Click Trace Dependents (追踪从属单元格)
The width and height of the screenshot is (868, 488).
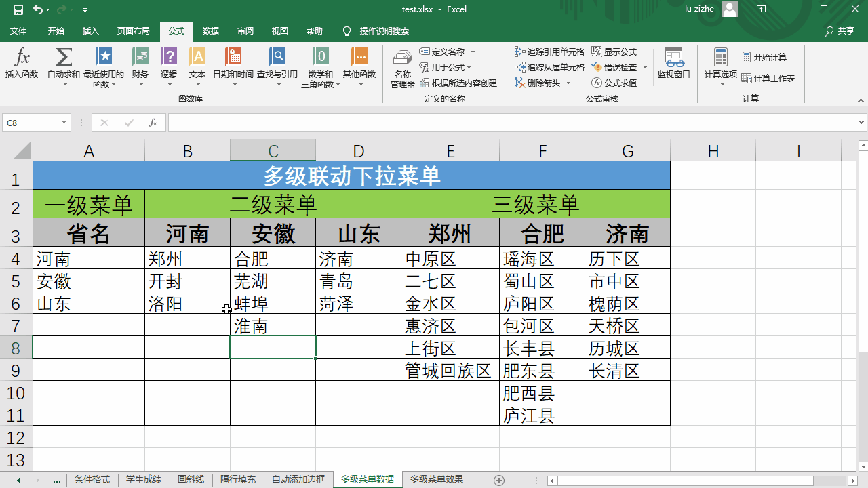coord(549,67)
